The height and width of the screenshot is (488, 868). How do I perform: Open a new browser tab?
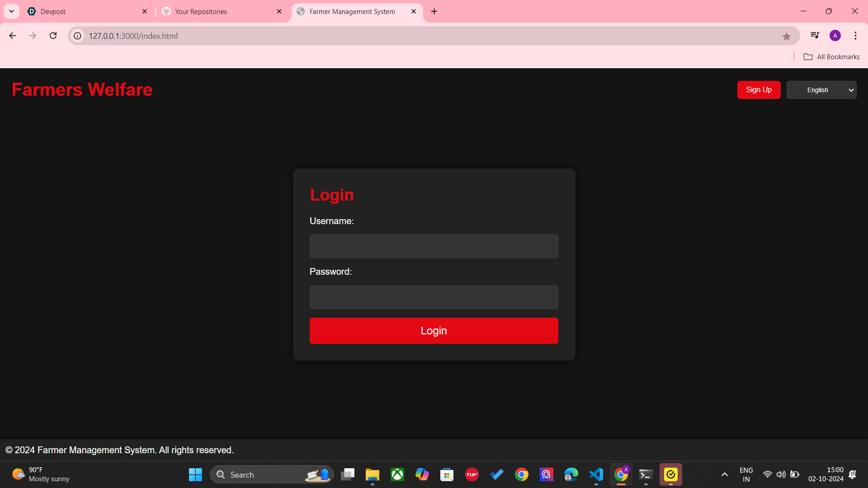(434, 11)
